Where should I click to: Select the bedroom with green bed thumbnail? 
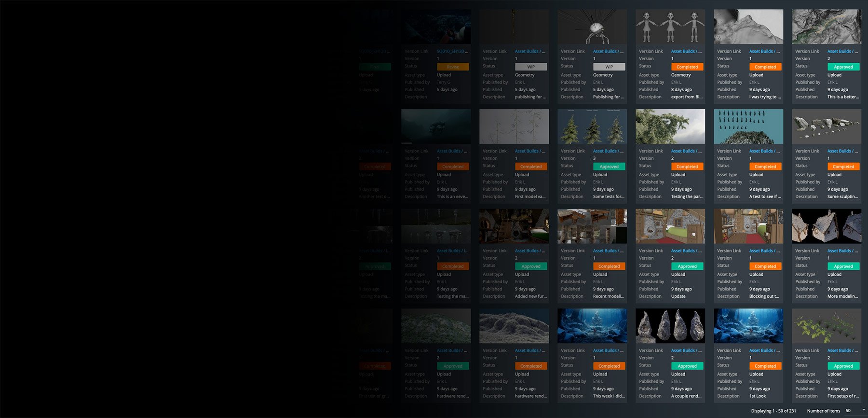[x=670, y=226]
